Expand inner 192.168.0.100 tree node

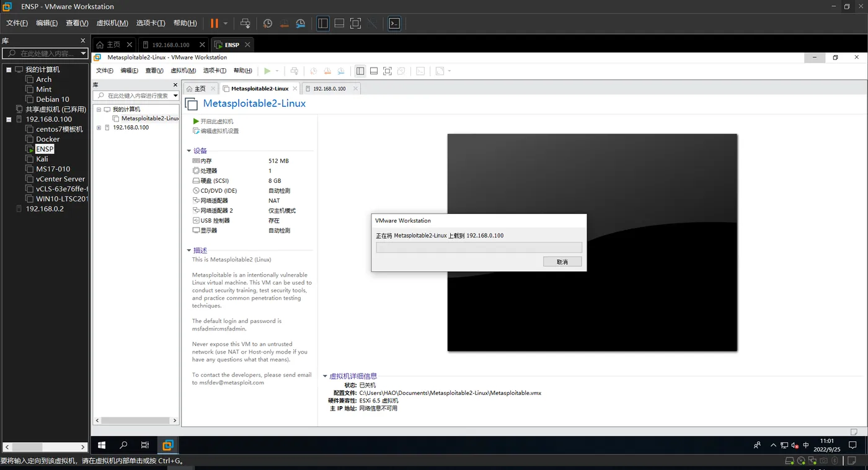click(99, 128)
